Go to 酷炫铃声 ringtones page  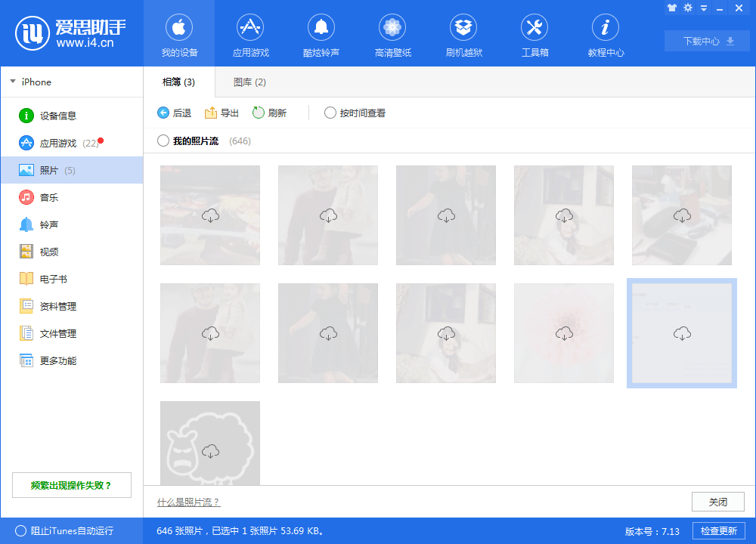point(321,35)
